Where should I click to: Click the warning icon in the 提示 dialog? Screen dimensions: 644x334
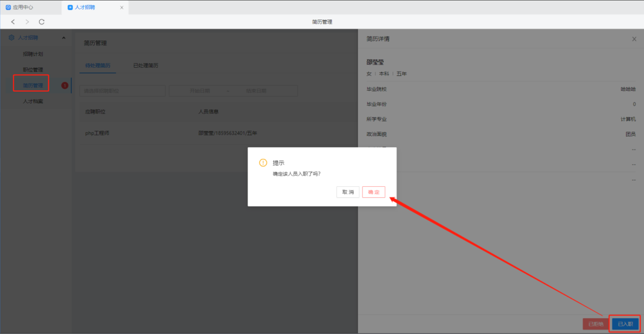[263, 163]
